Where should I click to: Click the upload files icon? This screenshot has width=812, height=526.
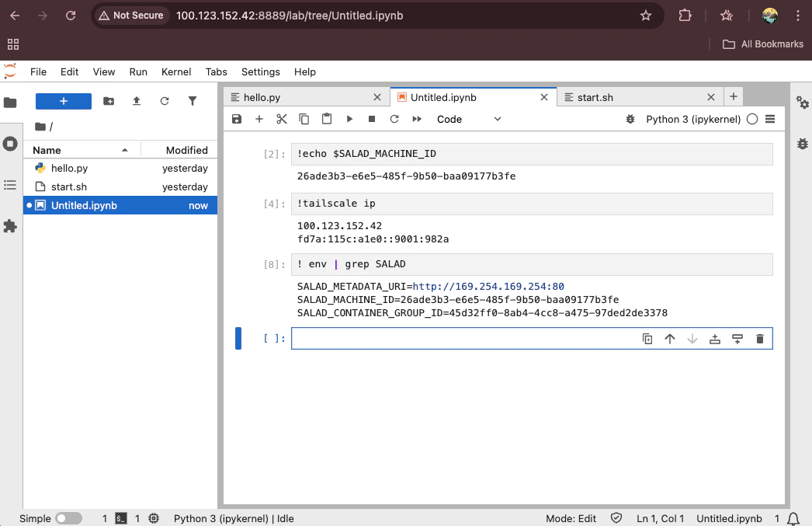[x=137, y=101]
